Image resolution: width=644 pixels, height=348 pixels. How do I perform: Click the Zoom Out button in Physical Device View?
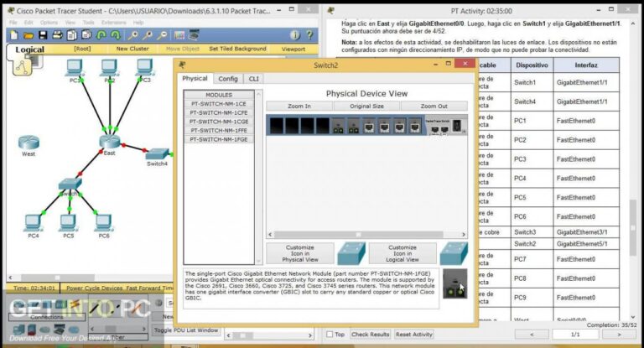point(434,106)
